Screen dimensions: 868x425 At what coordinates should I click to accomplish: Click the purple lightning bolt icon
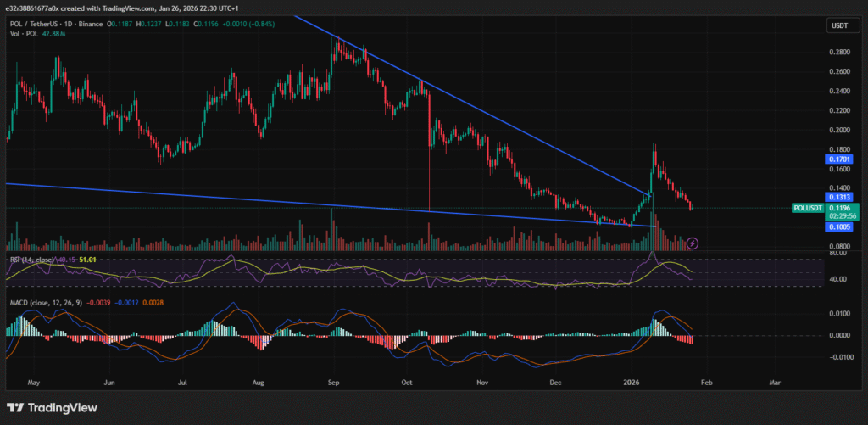coord(693,243)
